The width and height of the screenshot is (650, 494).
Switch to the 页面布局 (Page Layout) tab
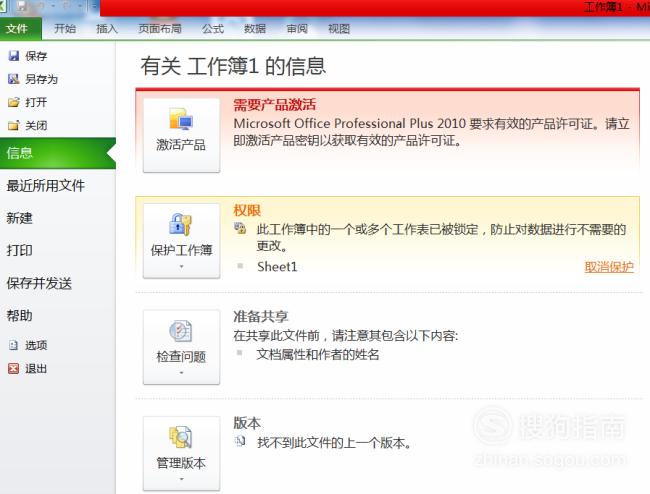160,29
